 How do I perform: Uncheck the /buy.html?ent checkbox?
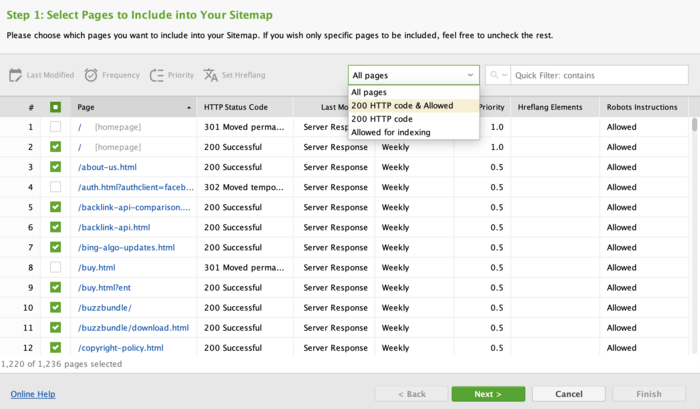pyautogui.click(x=55, y=288)
